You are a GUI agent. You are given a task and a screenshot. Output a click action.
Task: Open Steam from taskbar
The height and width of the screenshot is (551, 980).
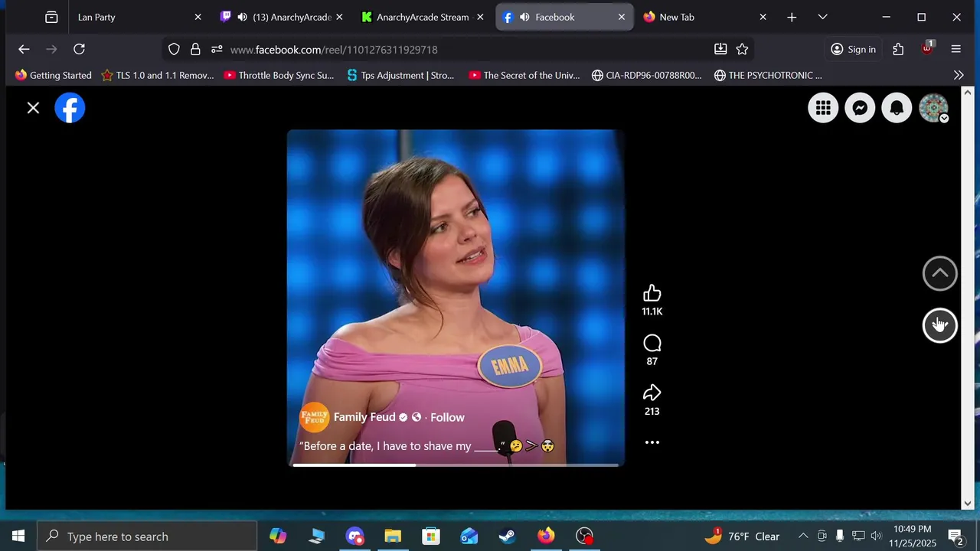click(x=508, y=536)
